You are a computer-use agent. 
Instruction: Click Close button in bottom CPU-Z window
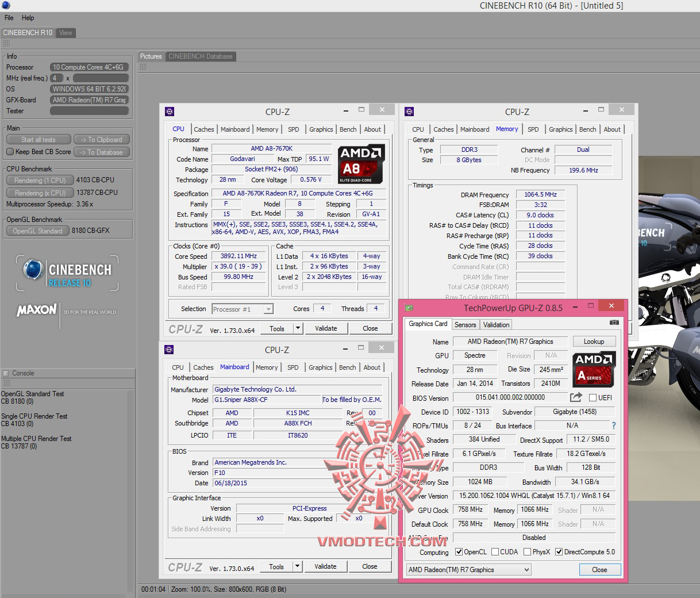(370, 566)
